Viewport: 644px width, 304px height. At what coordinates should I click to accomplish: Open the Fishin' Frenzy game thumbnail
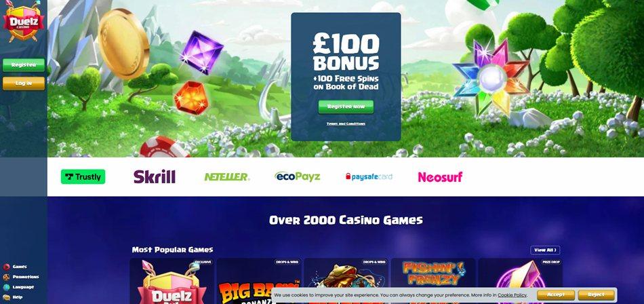click(433, 281)
